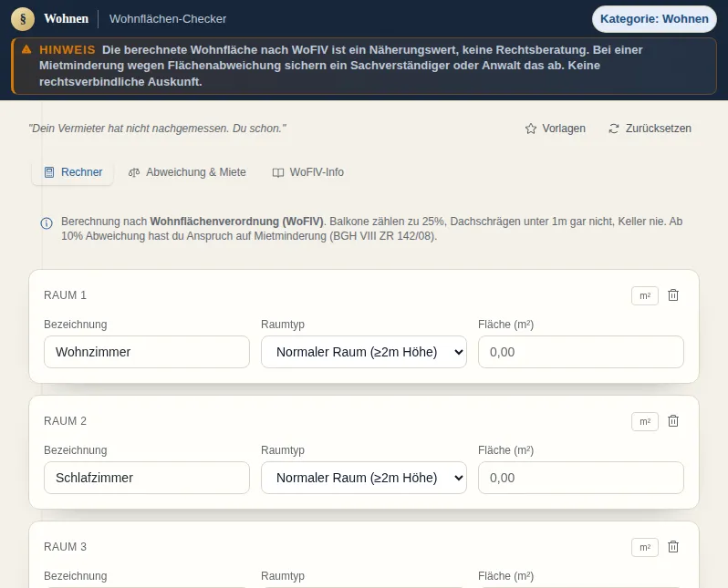
Task: Open the WoFlV-Info tab
Action: click(307, 172)
